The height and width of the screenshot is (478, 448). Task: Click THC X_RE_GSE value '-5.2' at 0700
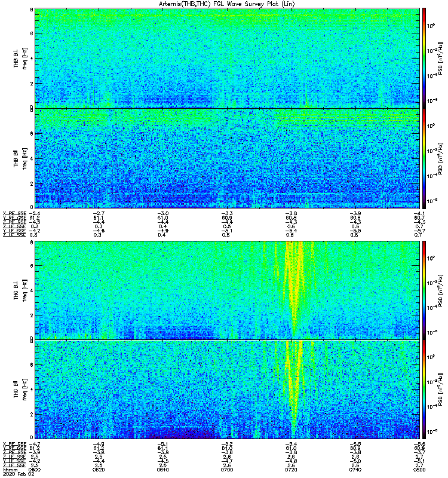tap(227, 444)
